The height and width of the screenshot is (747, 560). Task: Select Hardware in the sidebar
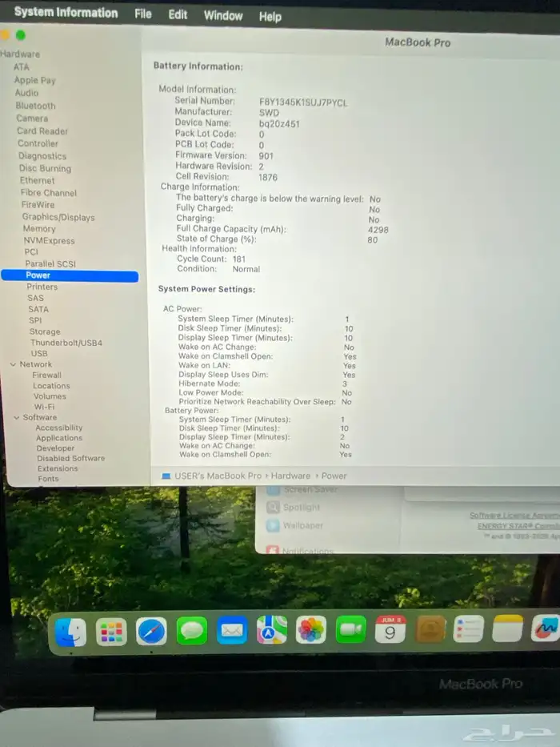[x=20, y=54]
